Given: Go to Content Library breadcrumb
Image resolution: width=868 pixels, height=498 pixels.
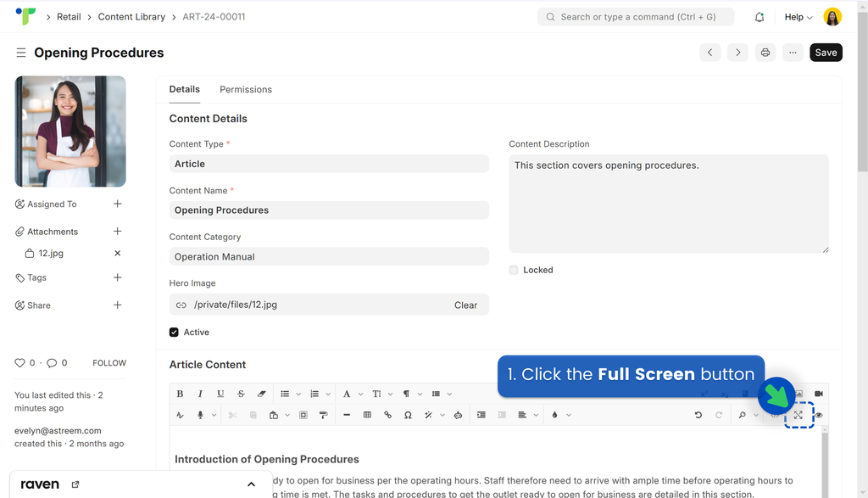Looking at the screenshot, I should pyautogui.click(x=131, y=17).
